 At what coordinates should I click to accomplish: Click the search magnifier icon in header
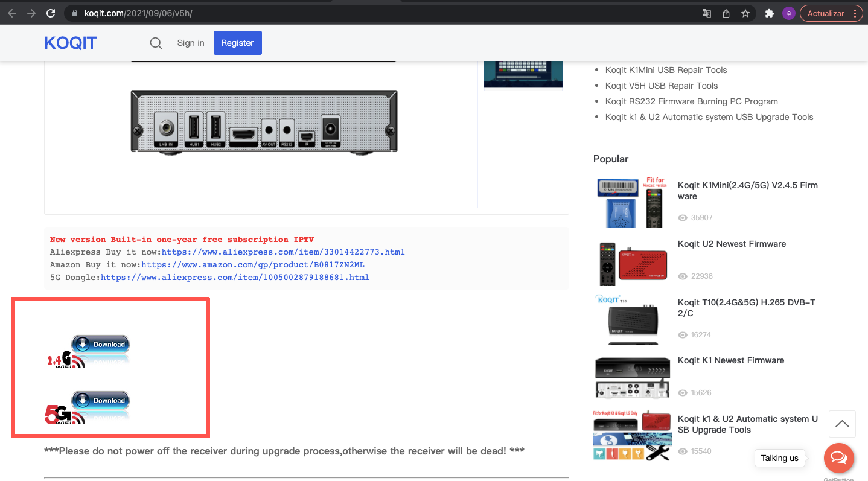[156, 43]
